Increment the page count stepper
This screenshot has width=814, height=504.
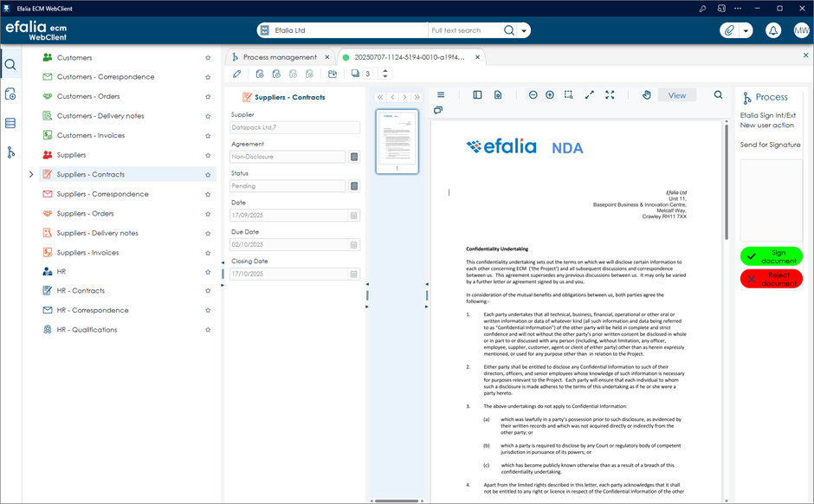tap(385, 71)
